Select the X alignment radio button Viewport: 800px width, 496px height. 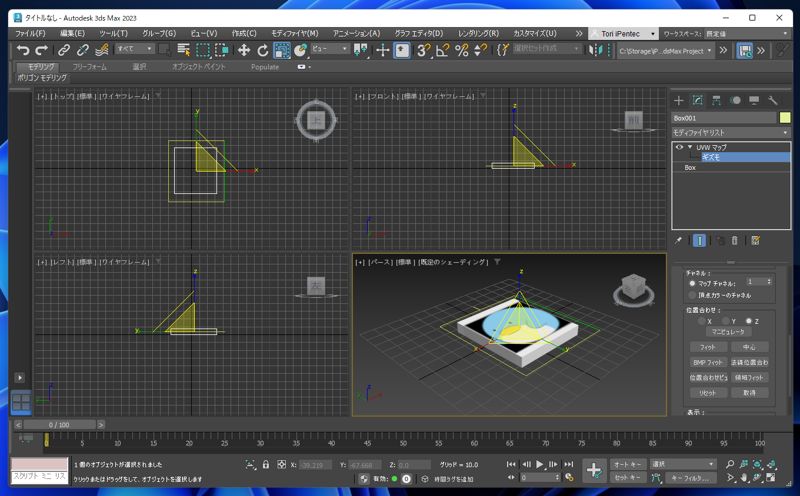pyautogui.click(x=702, y=321)
